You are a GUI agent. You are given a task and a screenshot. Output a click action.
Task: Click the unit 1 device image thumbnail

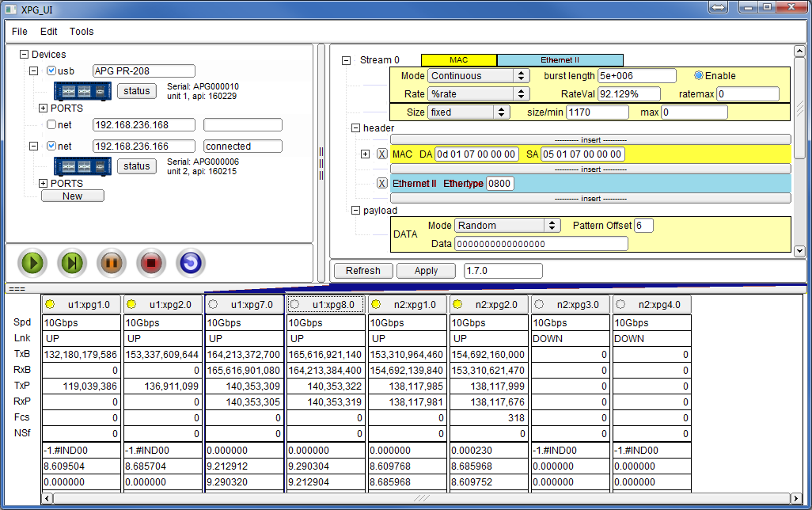pos(81,89)
